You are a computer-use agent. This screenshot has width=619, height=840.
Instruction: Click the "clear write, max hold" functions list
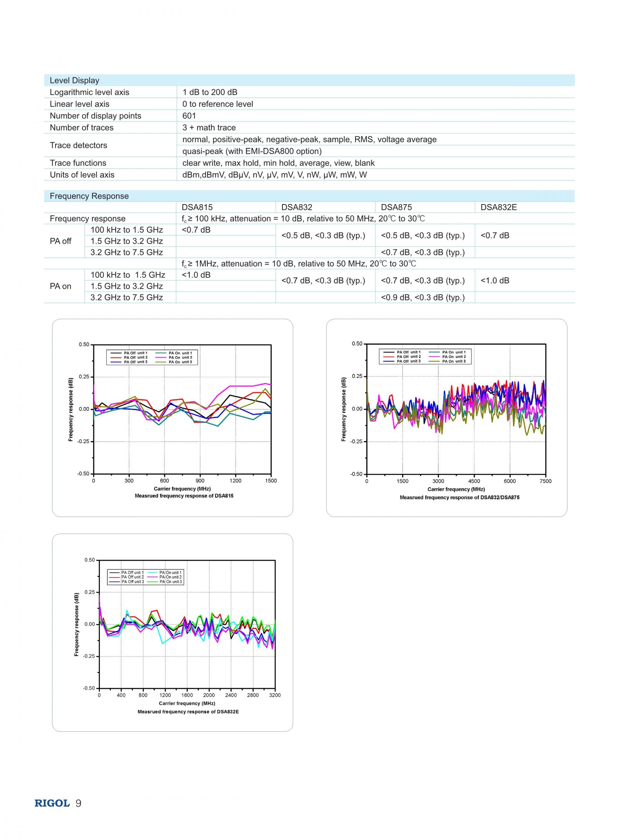279,163
